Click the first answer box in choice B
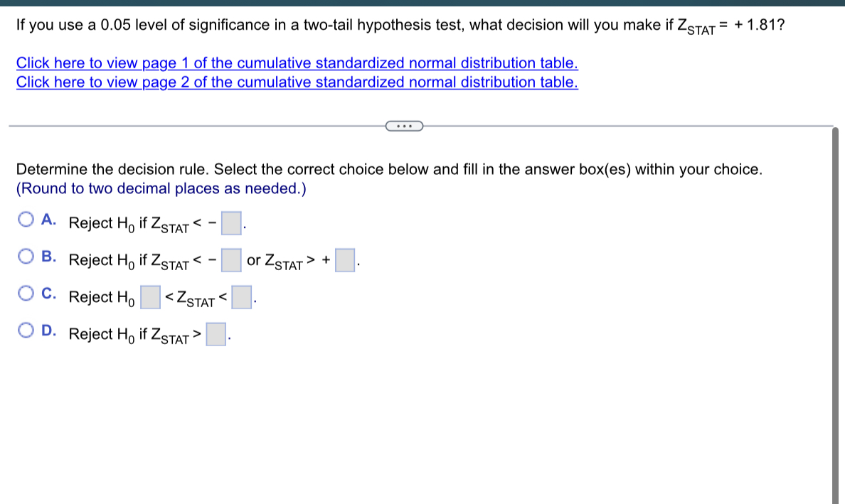The image size is (845, 504). pos(230,260)
